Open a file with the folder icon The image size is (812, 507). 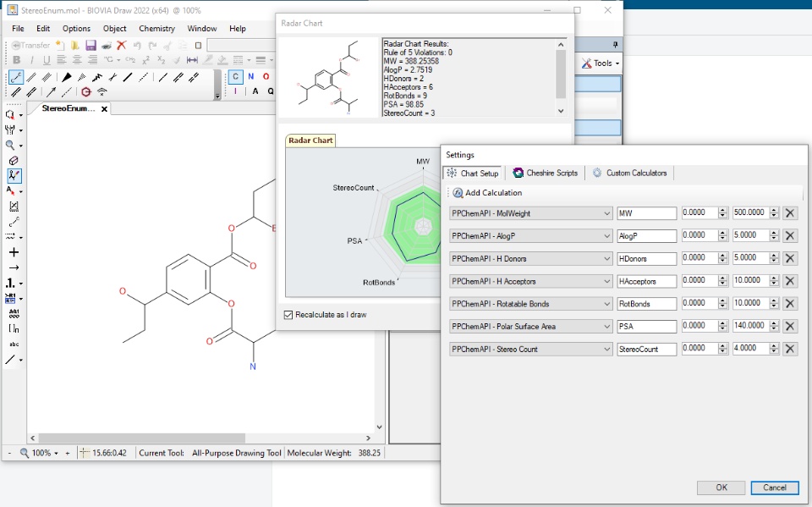[75, 45]
